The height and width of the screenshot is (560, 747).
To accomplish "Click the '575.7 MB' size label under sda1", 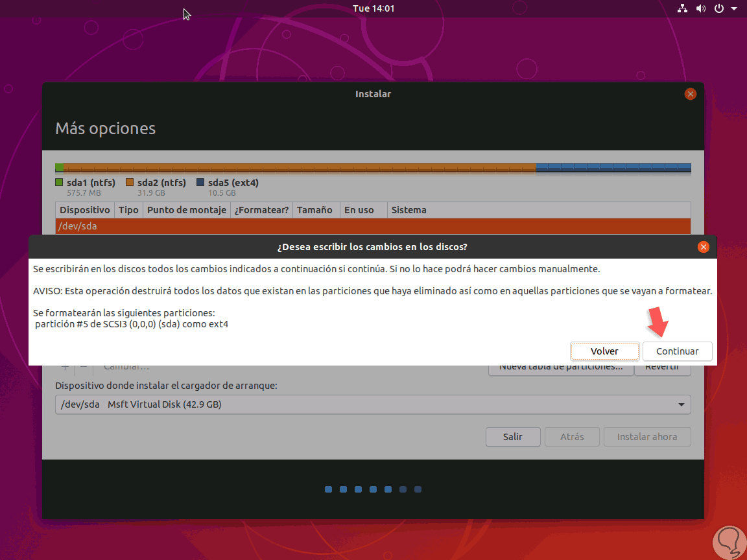I will point(84,193).
